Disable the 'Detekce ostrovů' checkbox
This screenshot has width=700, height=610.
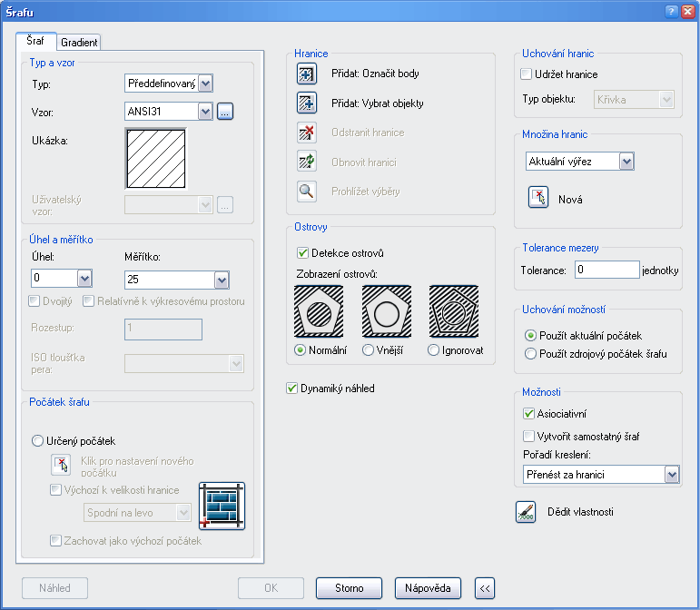tap(303, 253)
